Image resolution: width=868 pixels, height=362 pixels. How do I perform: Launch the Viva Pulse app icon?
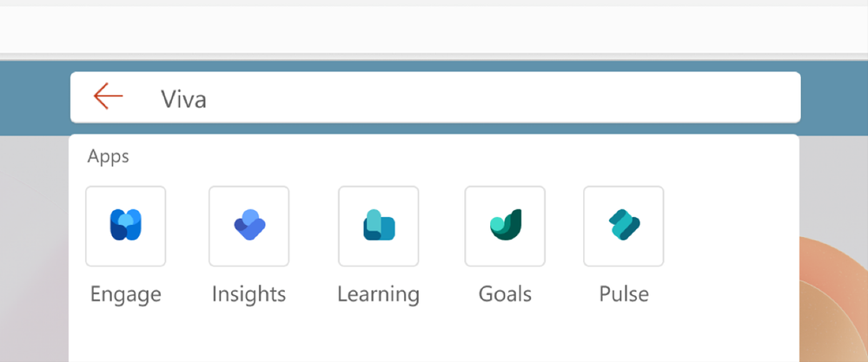(x=623, y=226)
